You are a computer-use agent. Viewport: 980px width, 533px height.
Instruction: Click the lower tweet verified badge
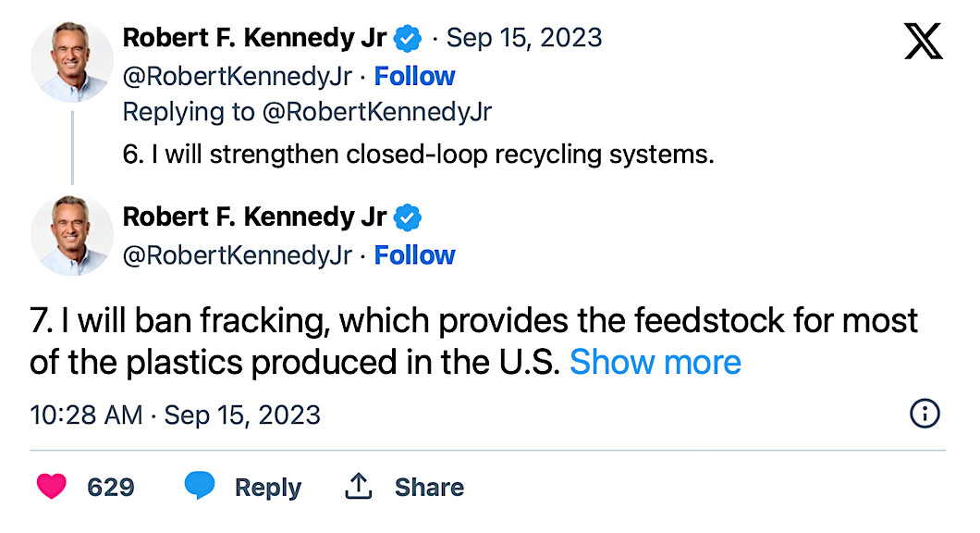coord(408,217)
